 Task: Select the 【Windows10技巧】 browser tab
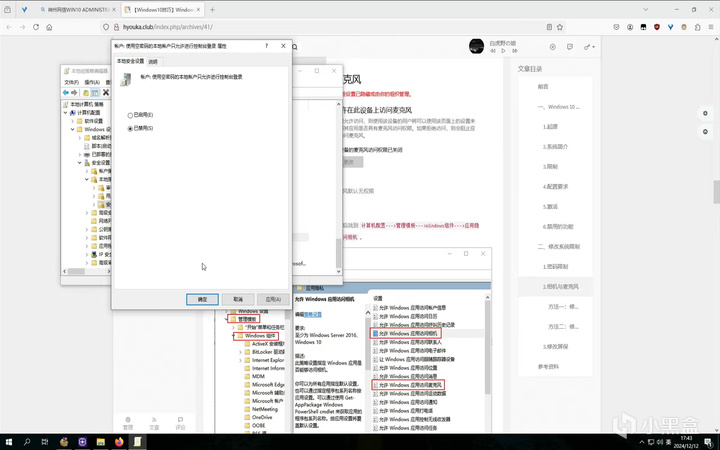coord(163,10)
